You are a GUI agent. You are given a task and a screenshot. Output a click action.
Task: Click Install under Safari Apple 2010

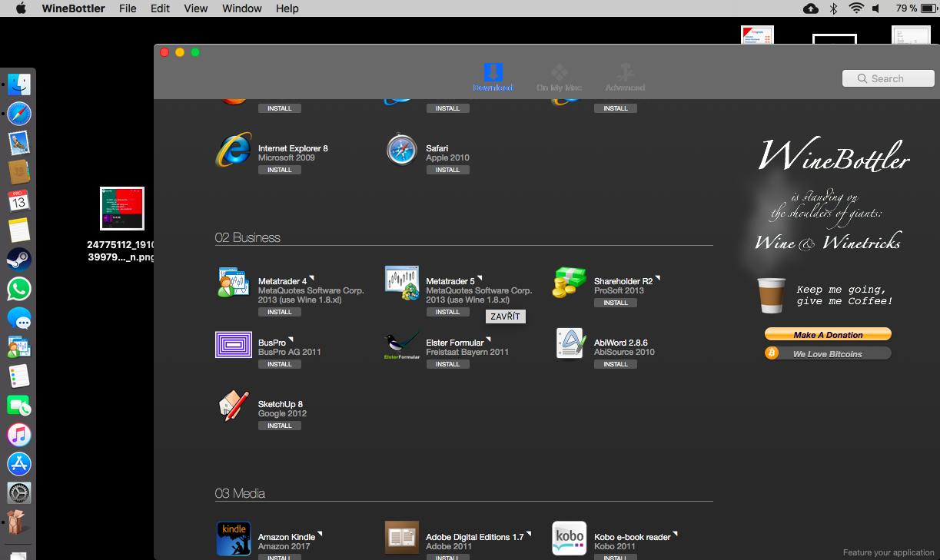coord(448,170)
